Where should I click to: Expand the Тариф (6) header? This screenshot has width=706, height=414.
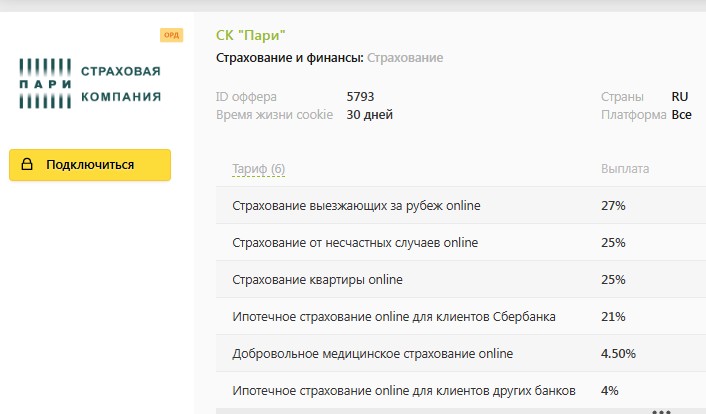click(258, 169)
